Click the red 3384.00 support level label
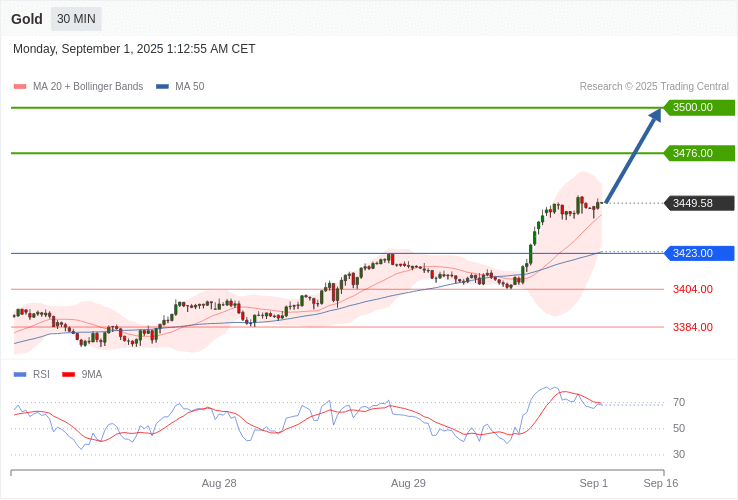The image size is (738, 500). tap(692, 327)
